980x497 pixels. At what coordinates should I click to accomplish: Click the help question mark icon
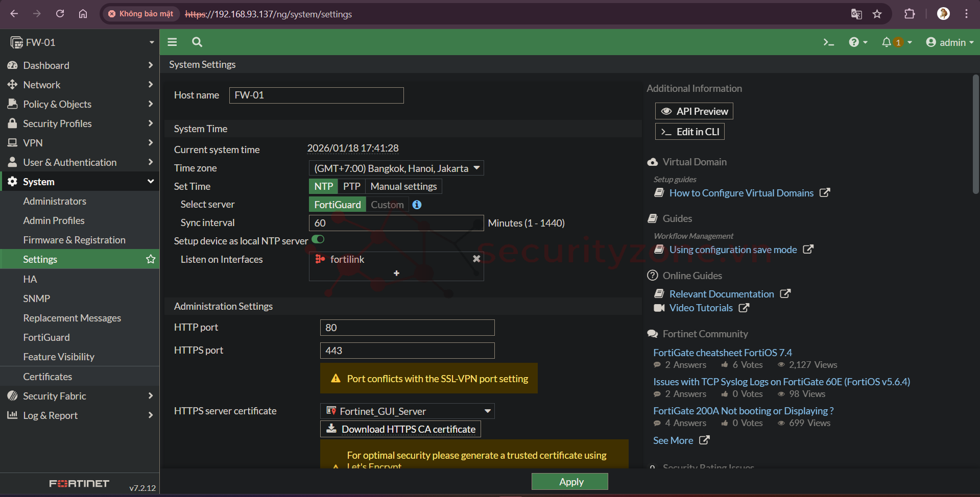[x=854, y=42]
